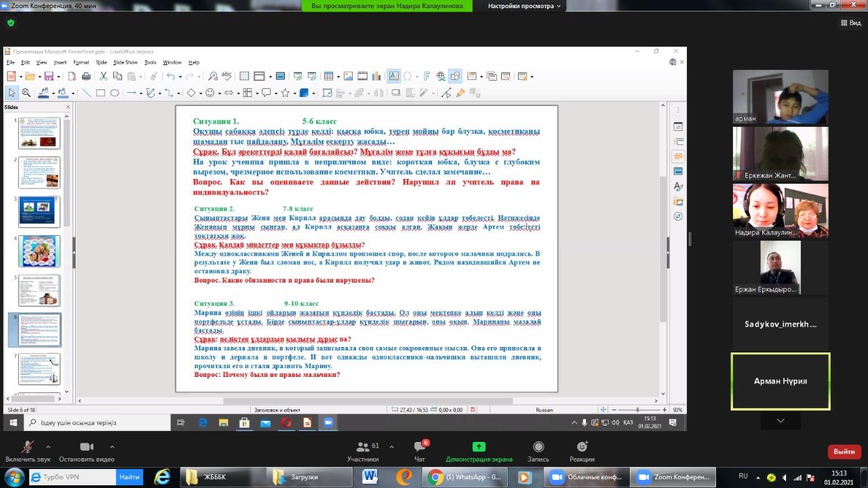
Task: Click the Insert Table icon in toolbar
Action: click(328, 77)
